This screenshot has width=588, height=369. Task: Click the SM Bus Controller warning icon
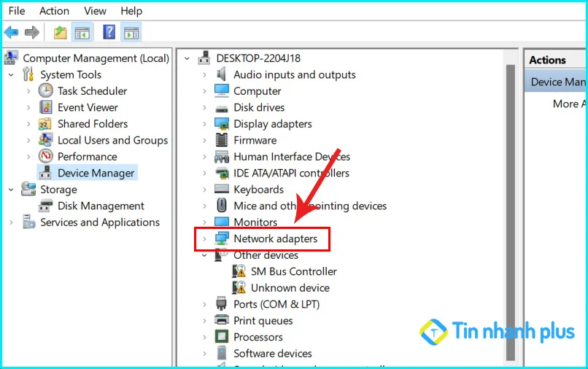239,271
